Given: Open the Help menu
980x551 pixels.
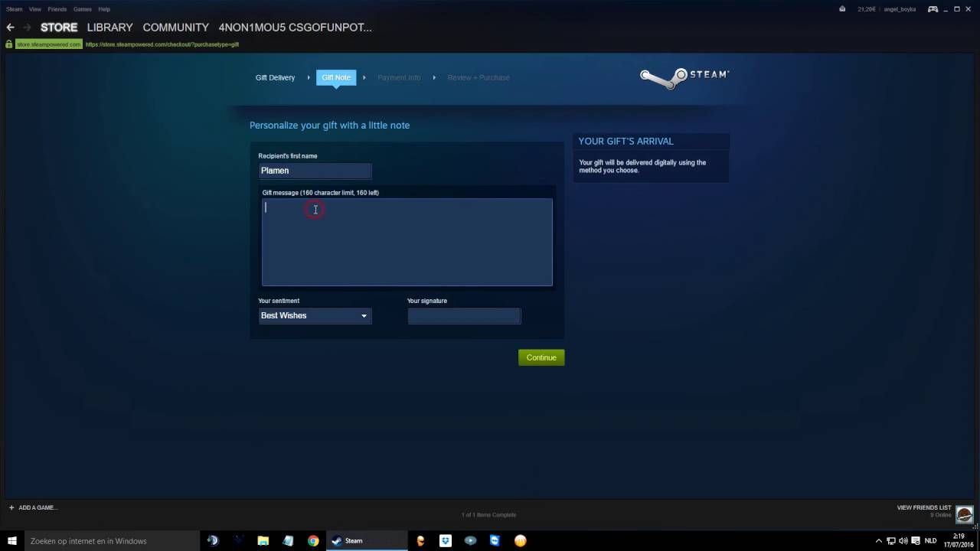Looking at the screenshot, I should coord(104,9).
